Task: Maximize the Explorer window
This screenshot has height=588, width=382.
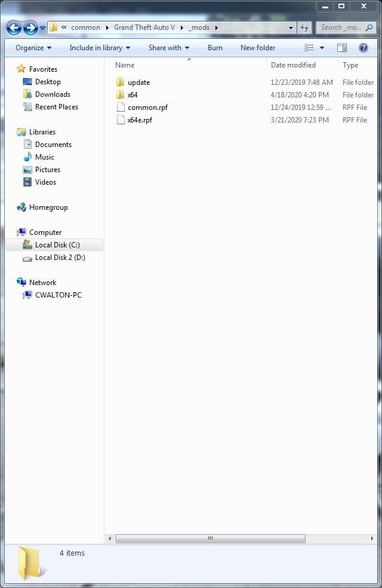Action: pyautogui.click(x=341, y=7)
